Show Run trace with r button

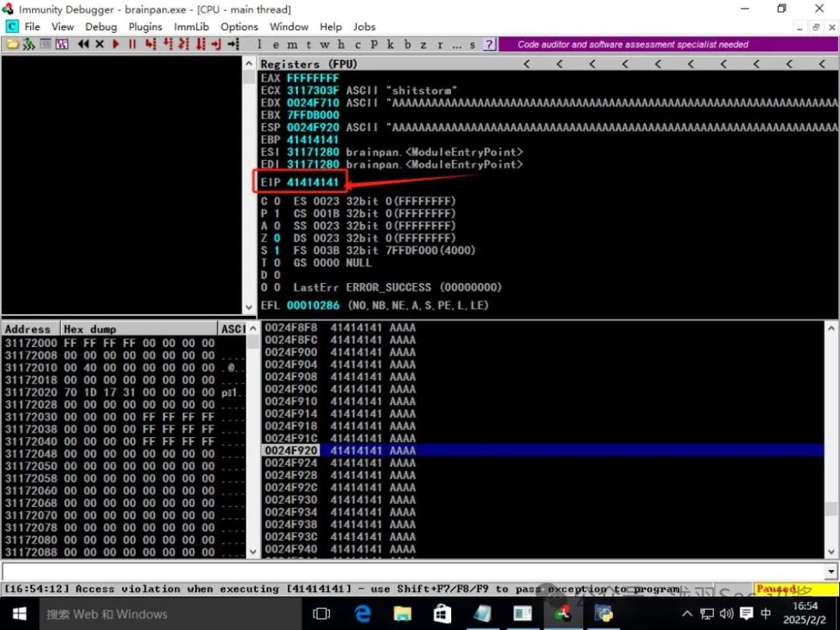click(x=439, y=44)
